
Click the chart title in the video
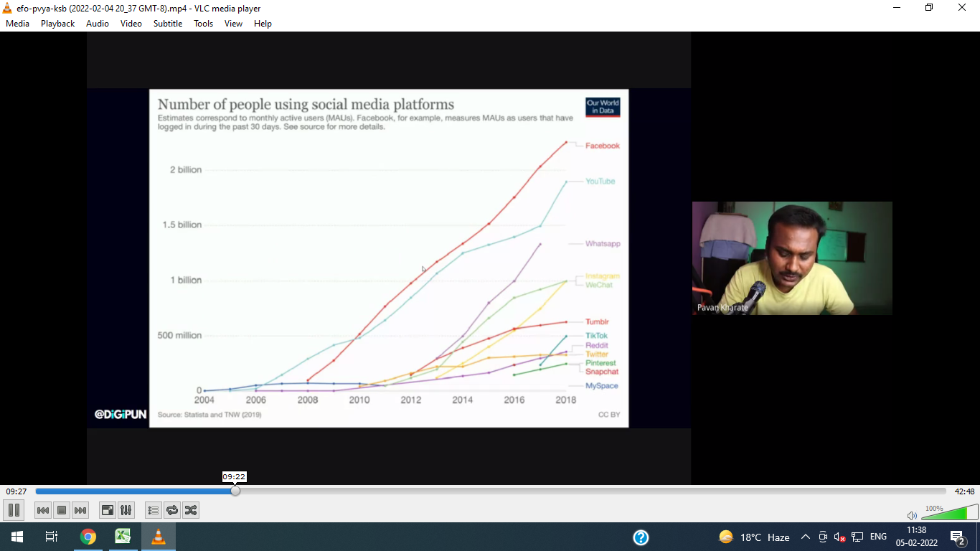pyautogui.click(x=306, y=104)
